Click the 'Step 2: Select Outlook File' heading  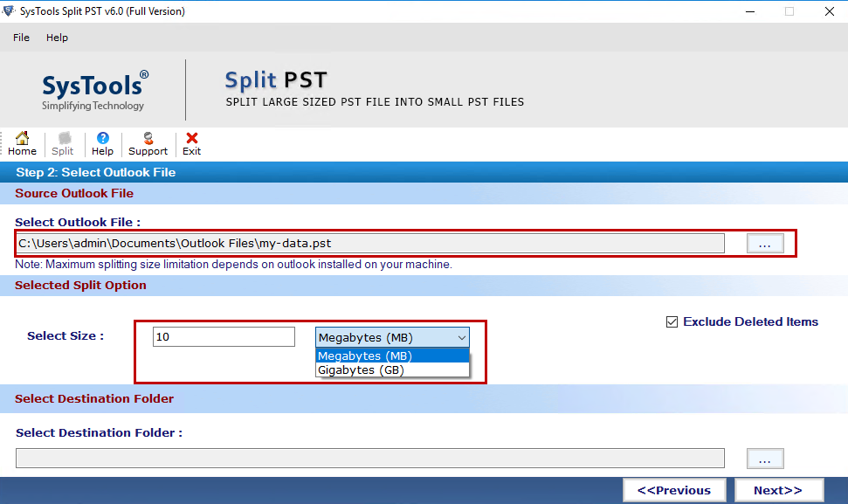[96, 172]
